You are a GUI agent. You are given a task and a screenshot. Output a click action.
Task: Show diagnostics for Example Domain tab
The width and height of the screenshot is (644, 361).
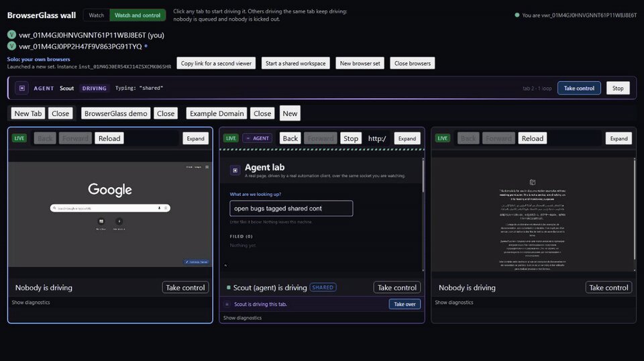[454, 302]
